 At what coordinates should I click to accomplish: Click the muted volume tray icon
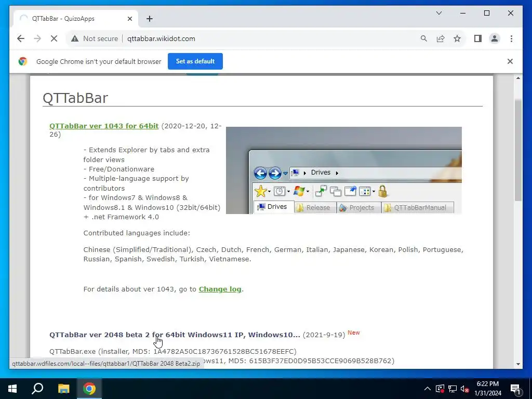click(x=465, y=389)
